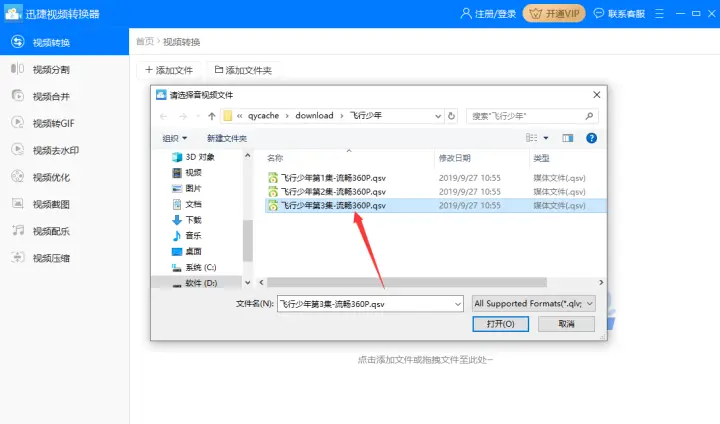Open the 视频分割 sidebar item
The width and height of the screenshot is (720, 424).
pos(64,69)
